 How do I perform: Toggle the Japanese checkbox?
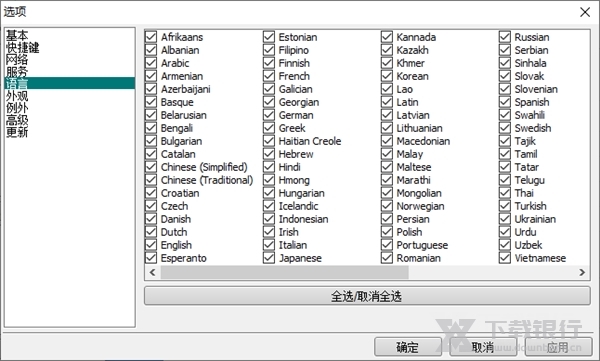pos(269,258)
